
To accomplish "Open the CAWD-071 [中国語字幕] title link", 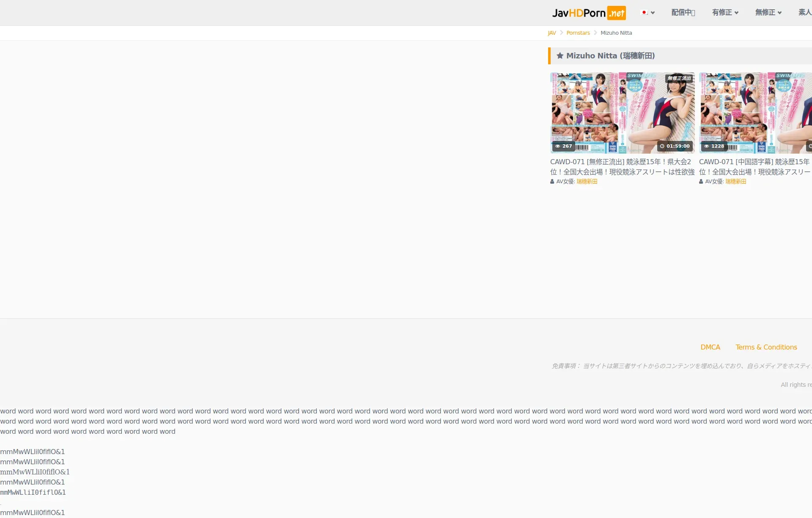I will click(754, 167).
